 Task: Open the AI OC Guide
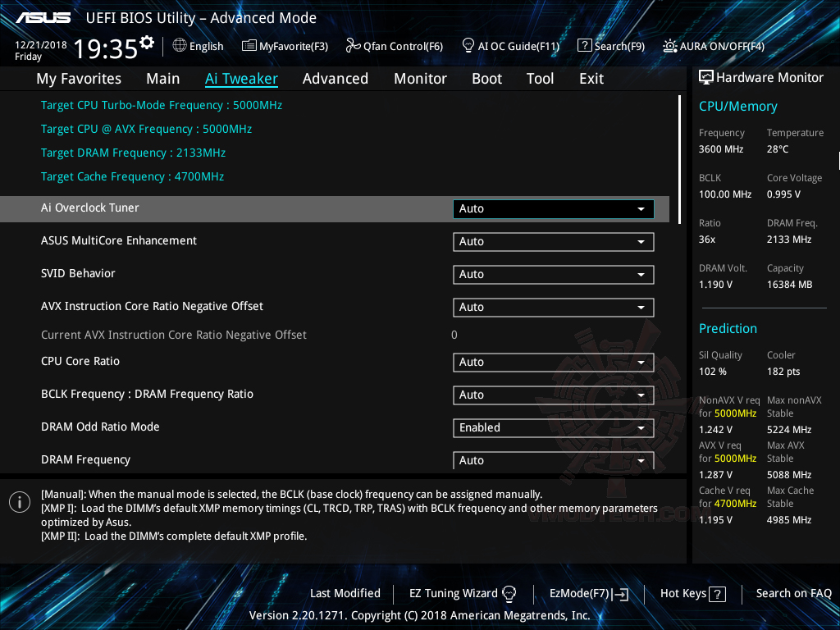[468, 46]
